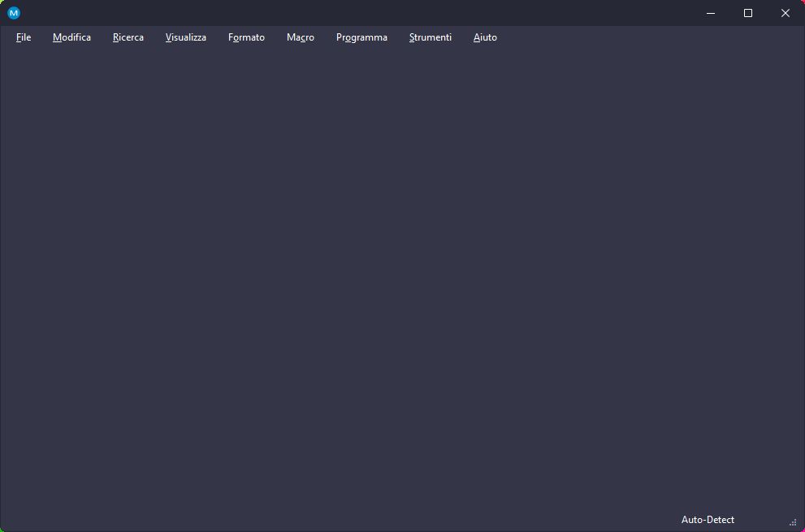Image resolution: width=805 pixels, height=532 pixels.
Task: Open the Ricerca menu
Action: [x=128, y=37]
